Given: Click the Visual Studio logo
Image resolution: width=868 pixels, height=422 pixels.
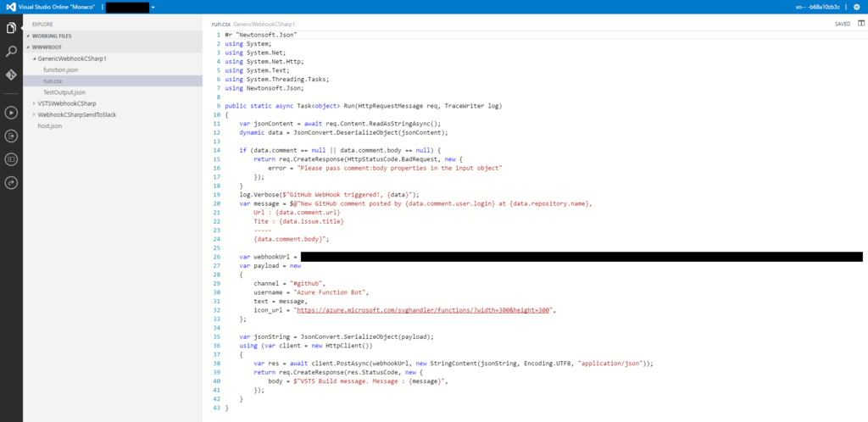Looking at the screenshot, I should (x=10, y=7).
